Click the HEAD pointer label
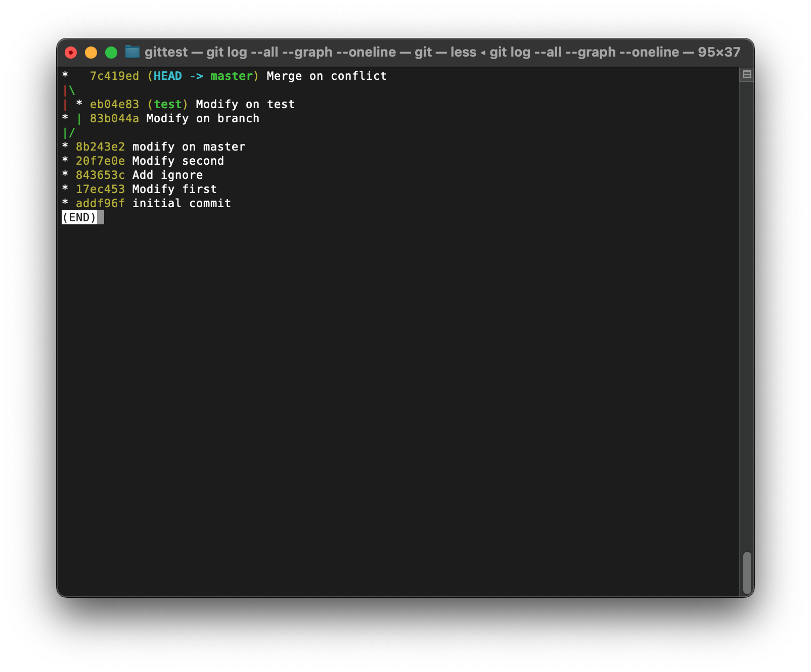The image size is (811, 672). pyautogui.click(x=167, y=76)
